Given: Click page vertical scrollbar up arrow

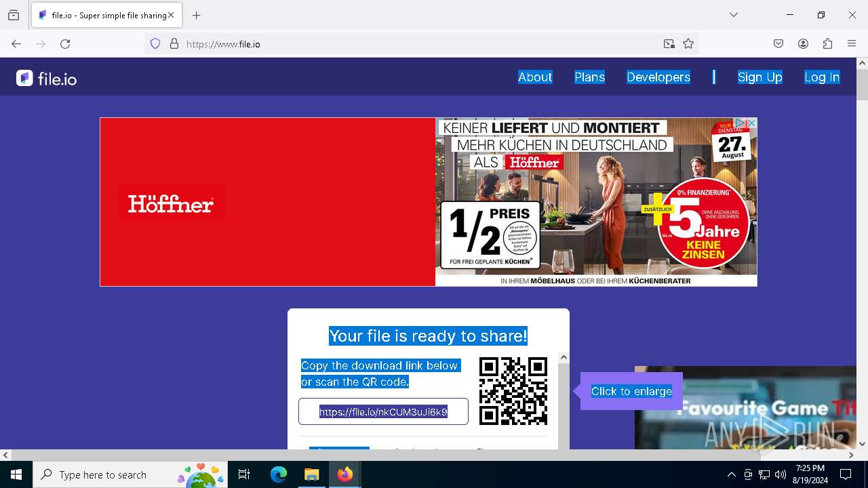Looking at the screenshot, I should pos(862,63).
